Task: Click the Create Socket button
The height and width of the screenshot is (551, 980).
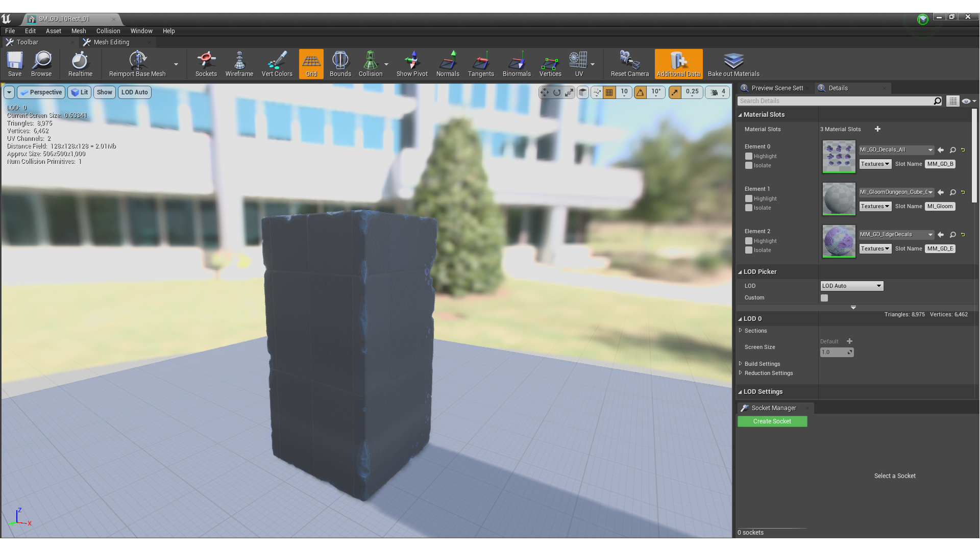Action: 772,421
